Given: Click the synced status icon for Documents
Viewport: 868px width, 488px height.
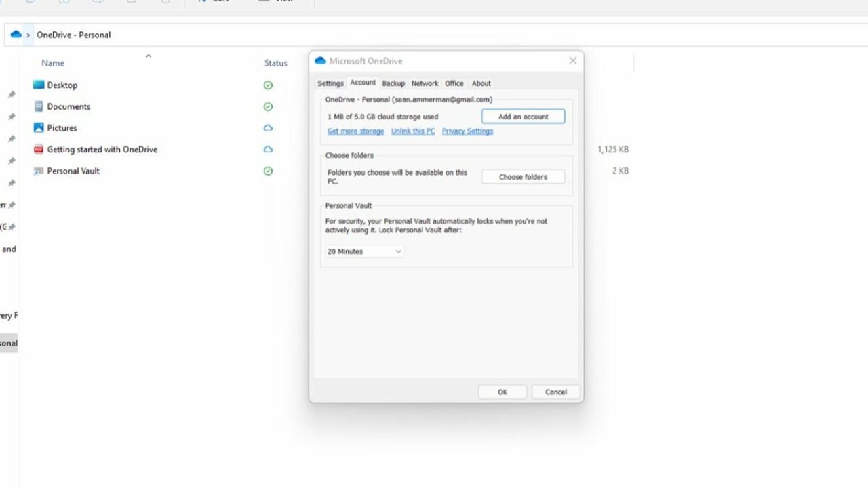Looking at the screenshot, I should (x=268, y=107).
